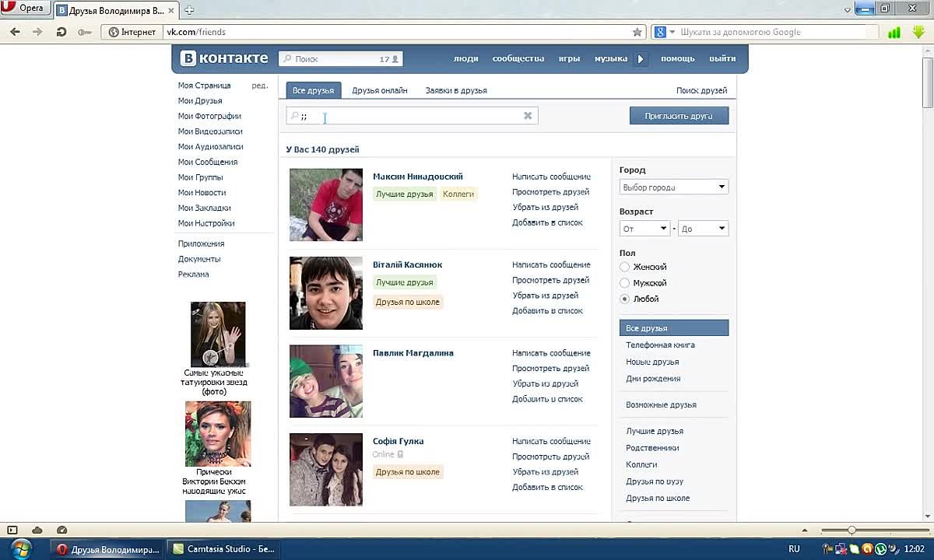The image size is (934, 560).
Task: Click the zoom slider in the status bar
Action: click(x=851, y=530)
